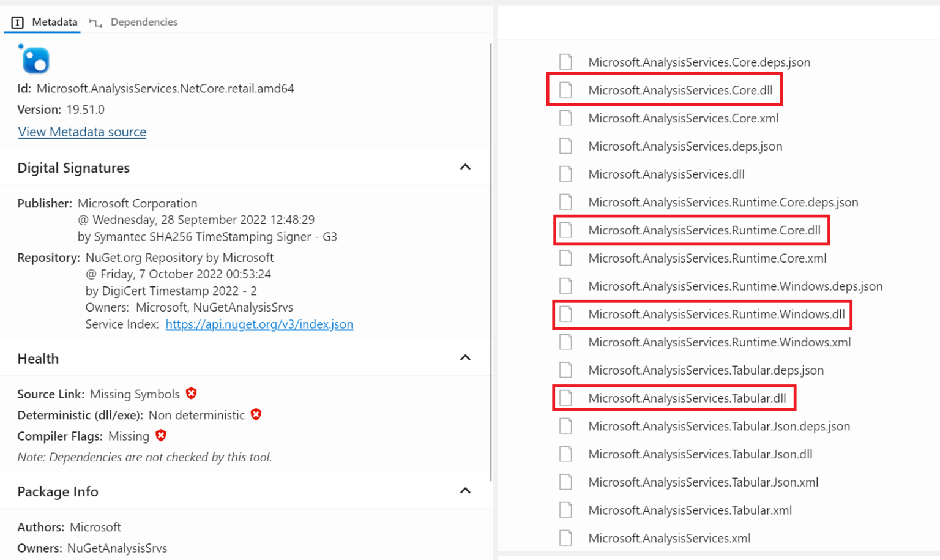
Task: Click the Source Link Missing Symbols warning icon
Action: pos(191,394)
